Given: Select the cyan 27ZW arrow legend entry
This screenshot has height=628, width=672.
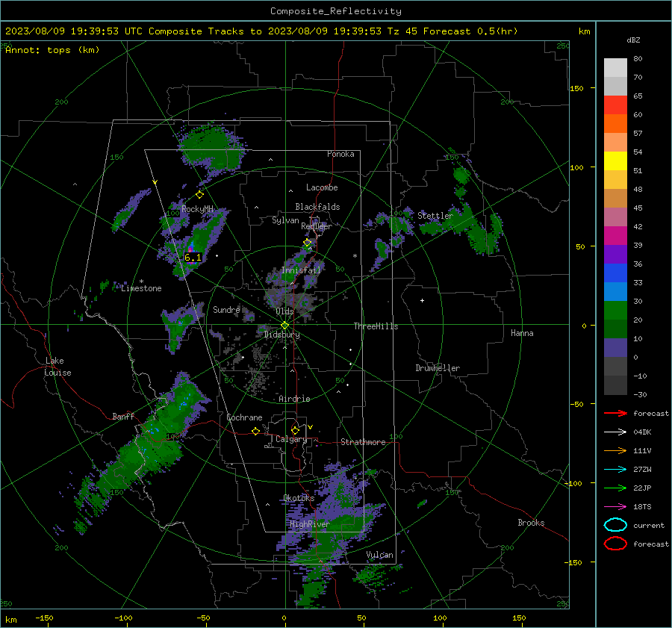Looking at the screenshot, I should point(615,469).
